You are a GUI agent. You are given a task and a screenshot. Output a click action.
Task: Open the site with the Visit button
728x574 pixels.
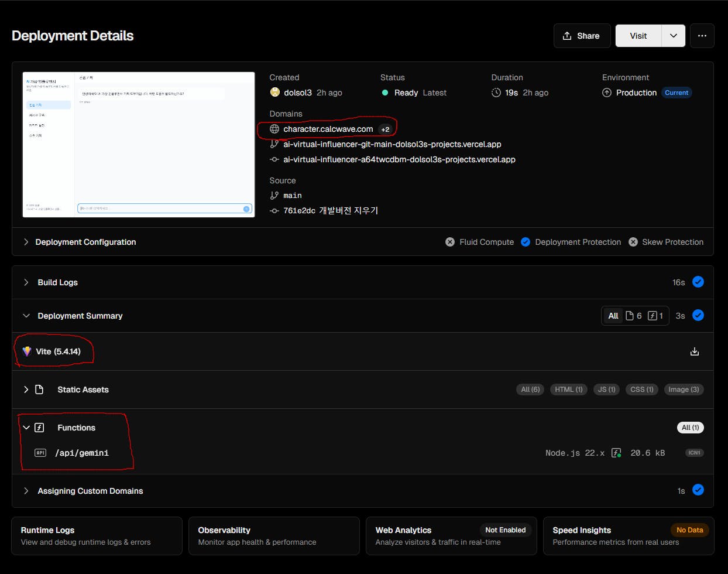click(638, 36)
